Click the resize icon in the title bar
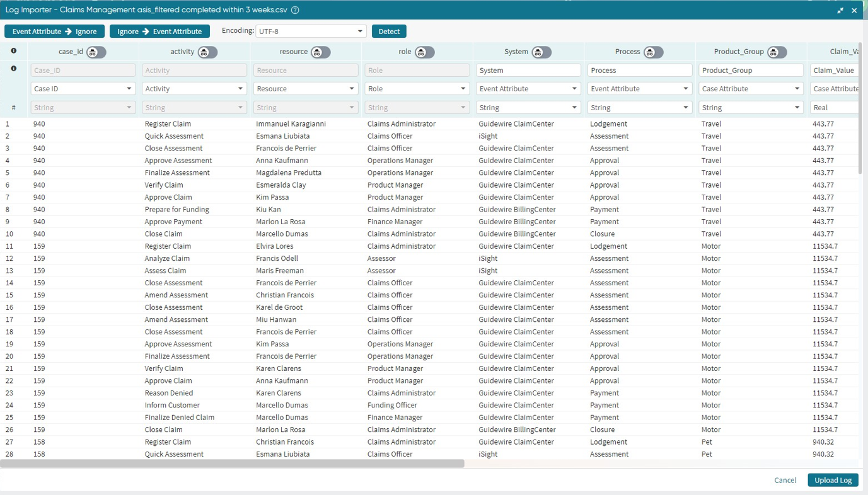 pyautogui.click(x=840, y=11)
